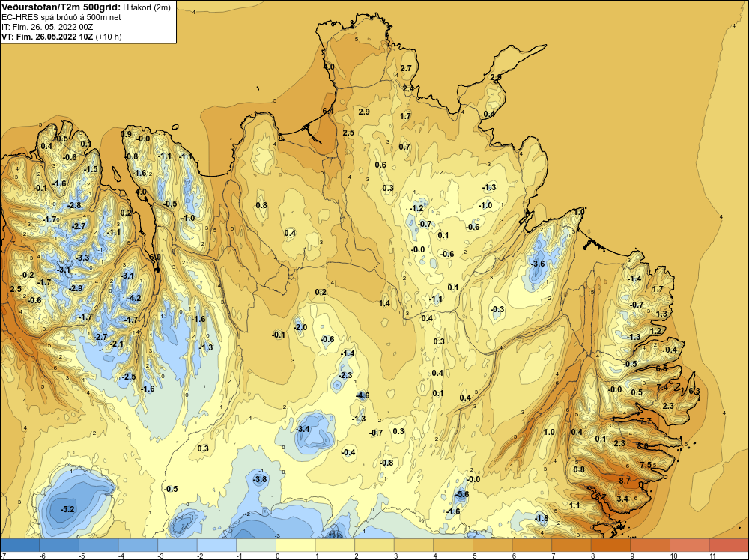The image size is (749, 560).
Task: Click the '-5.2' temperature value on the map
Action: [68, 509]
